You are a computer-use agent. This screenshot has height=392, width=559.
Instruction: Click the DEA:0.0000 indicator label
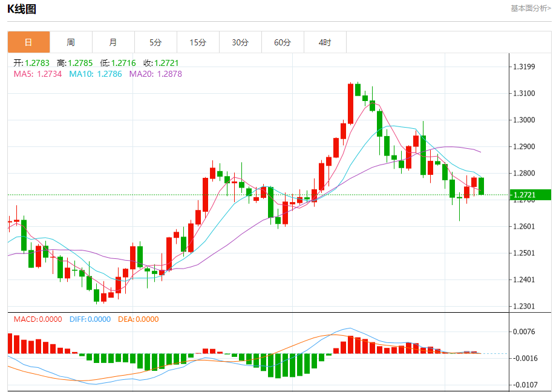(139, 319)
